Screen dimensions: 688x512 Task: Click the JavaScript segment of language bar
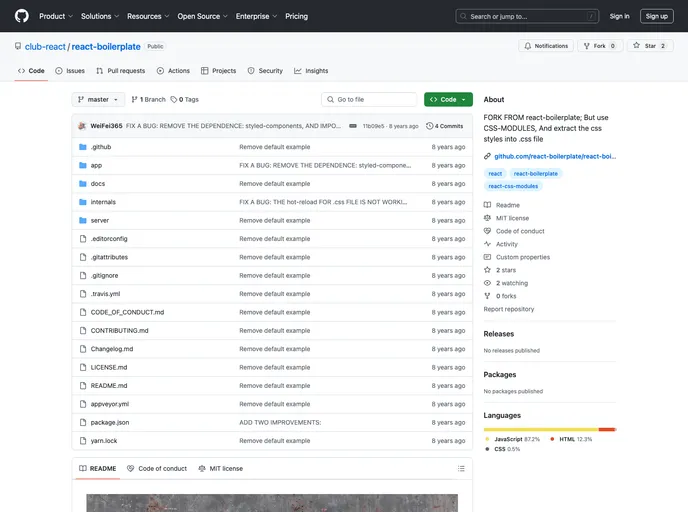pos(541,430)
